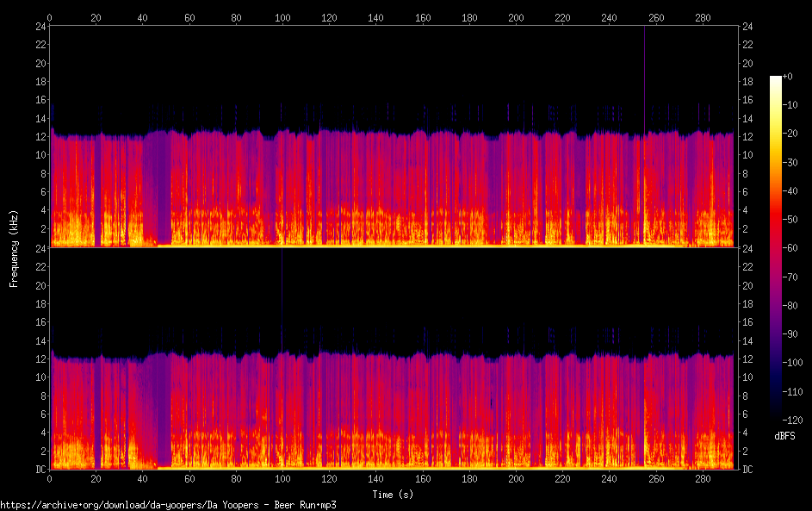The height and width of the screenshot is (511, 812).
Task: Click the "140" tick on the bottom time axis
Action: tap(375, 478)
